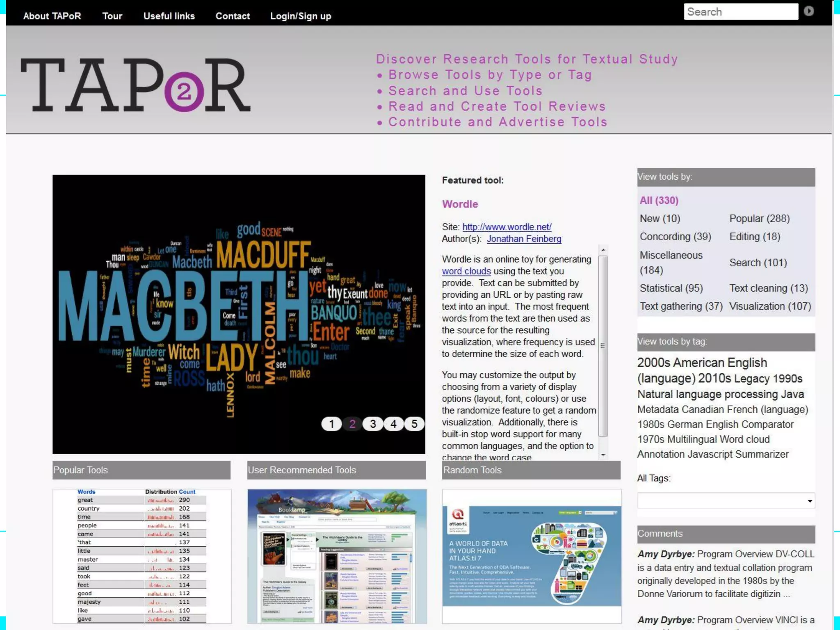Open the All Tags dropdown
The height and width of the screenshot is (630, 840).
[726, 501]
